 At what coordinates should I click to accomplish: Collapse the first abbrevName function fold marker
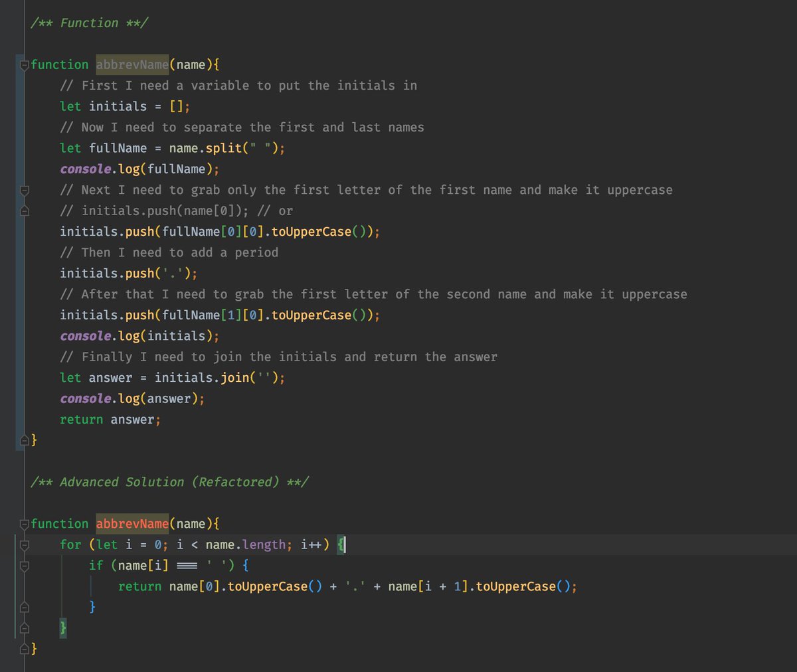tap(25, 65)
